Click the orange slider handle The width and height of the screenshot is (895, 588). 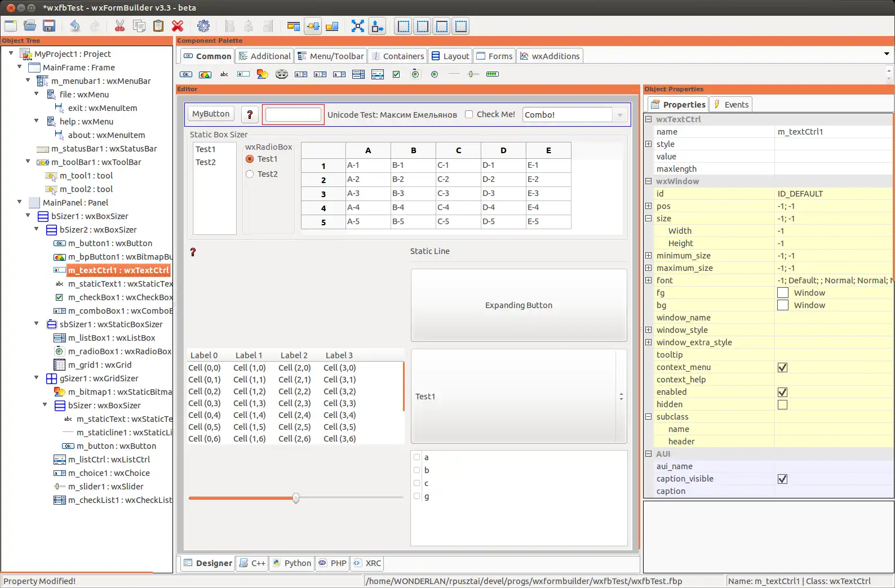[296, 498]
